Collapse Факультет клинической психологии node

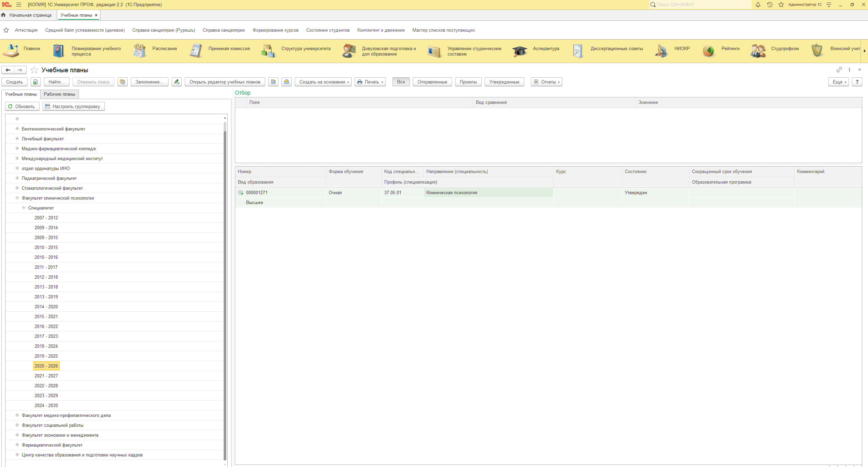(x=17, y=198)
